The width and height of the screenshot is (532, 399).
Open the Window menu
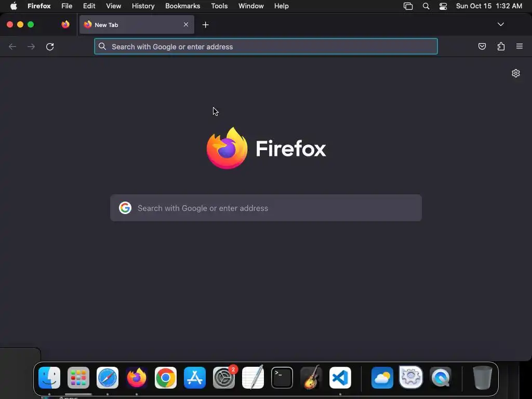(x=251, y=6)
